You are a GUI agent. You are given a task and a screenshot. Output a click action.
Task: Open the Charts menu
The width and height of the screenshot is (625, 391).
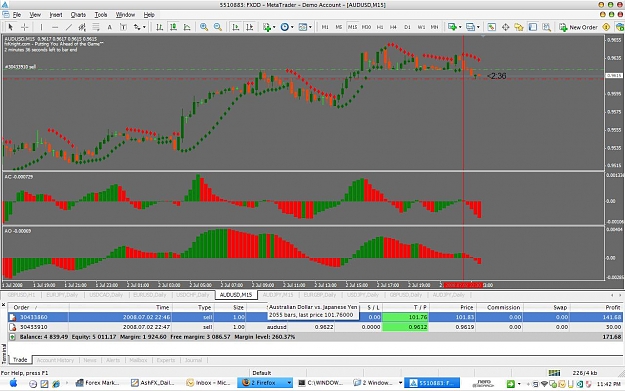[78, 15]
